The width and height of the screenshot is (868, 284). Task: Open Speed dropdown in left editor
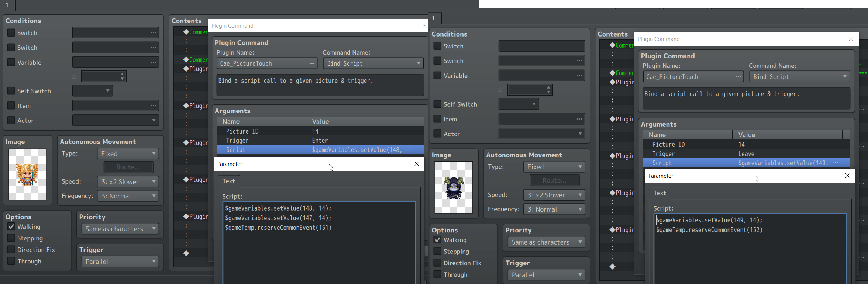128,182
